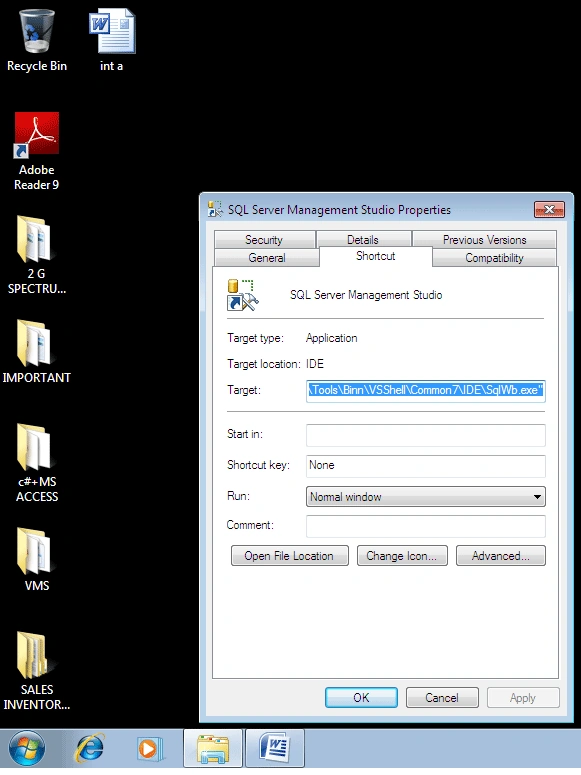Viewport: 581px width, 775px height.
Task: Switch to the Compatibility tab
Action: [x=494, y=258]
